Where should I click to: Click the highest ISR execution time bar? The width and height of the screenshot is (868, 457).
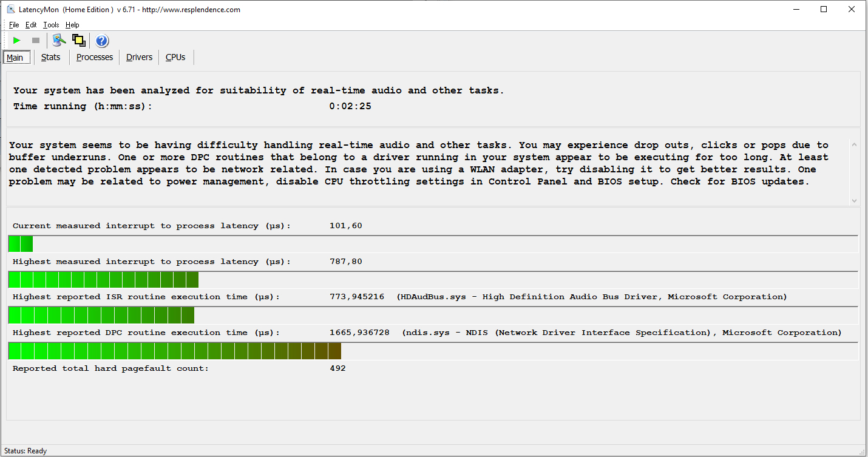[433, 315]
